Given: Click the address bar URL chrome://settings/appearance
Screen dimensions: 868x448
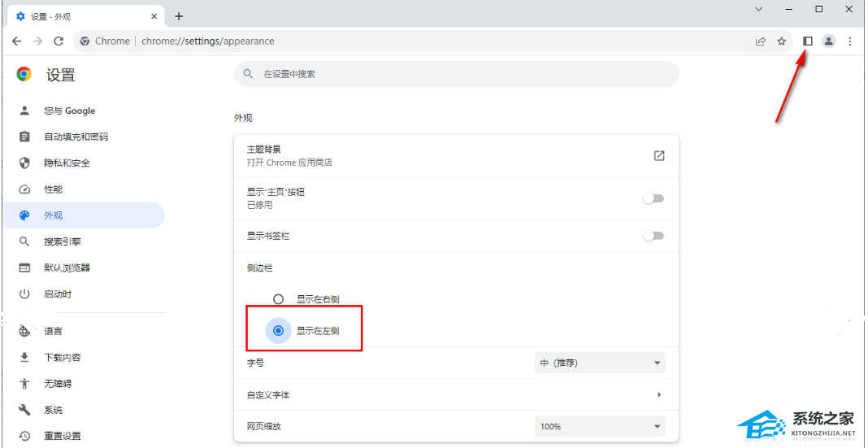Looking at the screenshot, I should pyautogui.click(x=207, y=41).
